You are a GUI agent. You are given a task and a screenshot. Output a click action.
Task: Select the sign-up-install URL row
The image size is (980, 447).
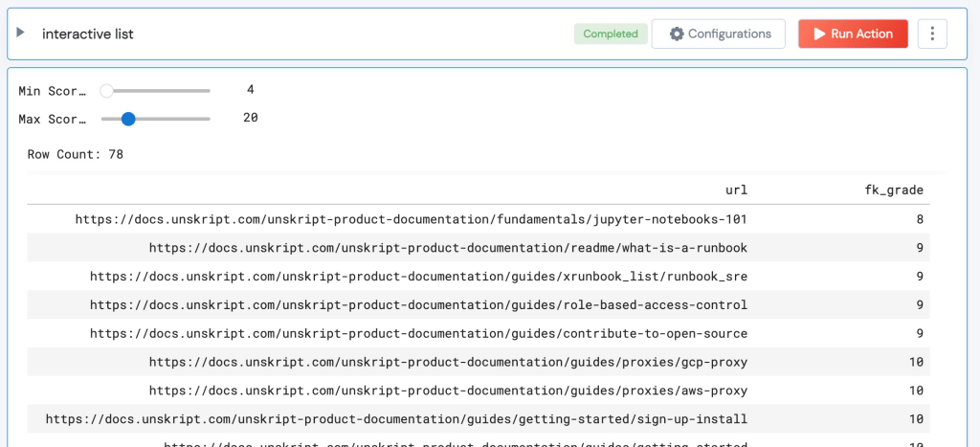pos(396,419)
